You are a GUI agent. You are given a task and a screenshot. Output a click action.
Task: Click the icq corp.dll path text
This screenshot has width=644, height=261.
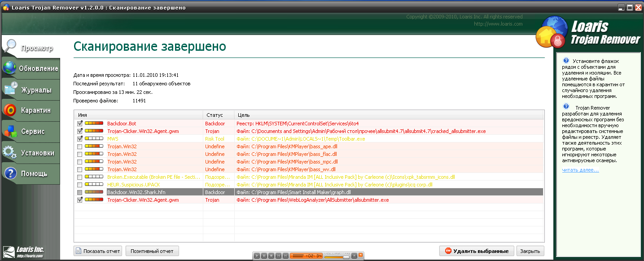pos(334,185)
